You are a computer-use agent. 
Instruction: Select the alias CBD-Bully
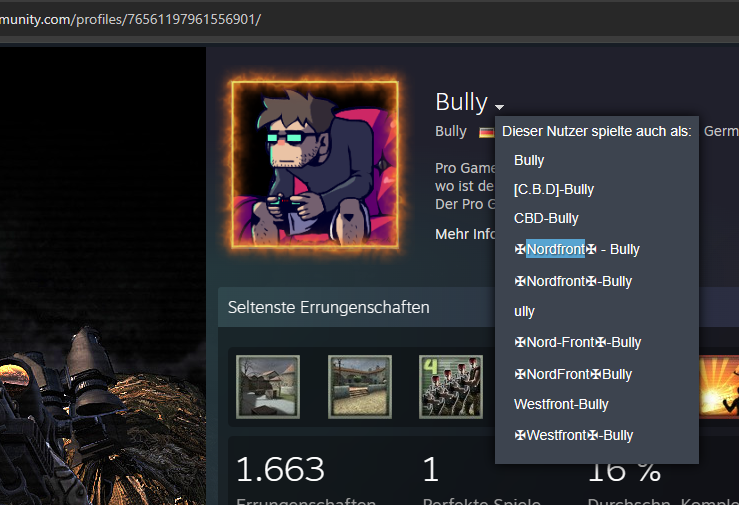click(x=546, y=219)
